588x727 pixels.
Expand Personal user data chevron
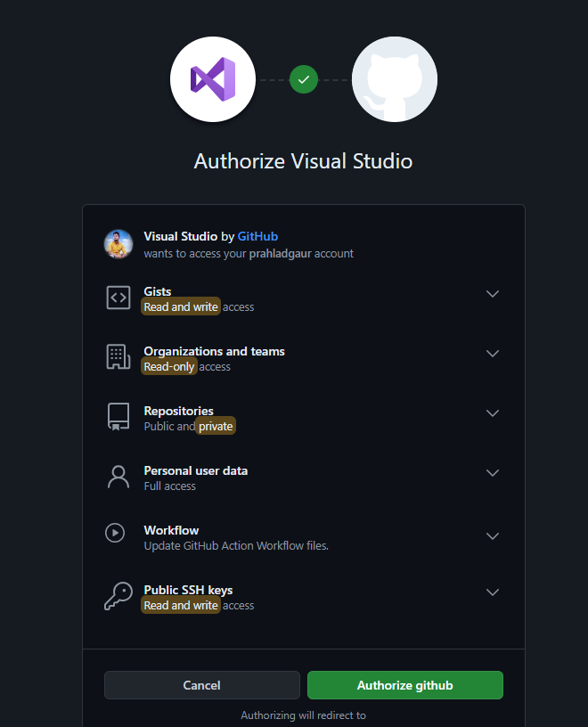point(493,473)
